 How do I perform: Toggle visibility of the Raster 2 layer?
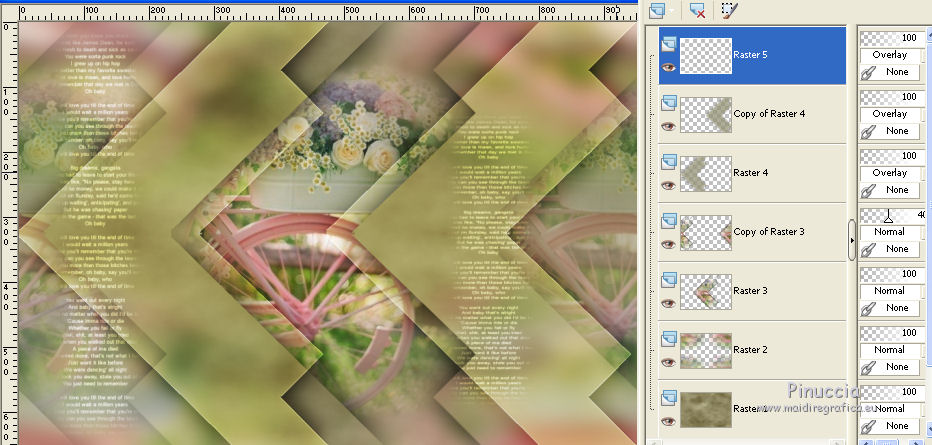pos(669,362)
